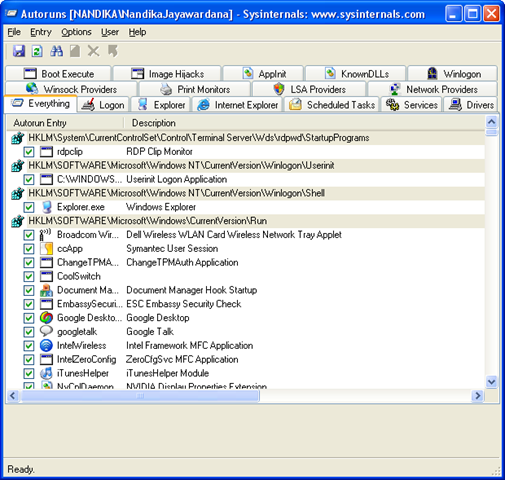Screen dimensions: 505x480
Task: Click the Refresh toolbar icon
Action: (x=37, y=51)
